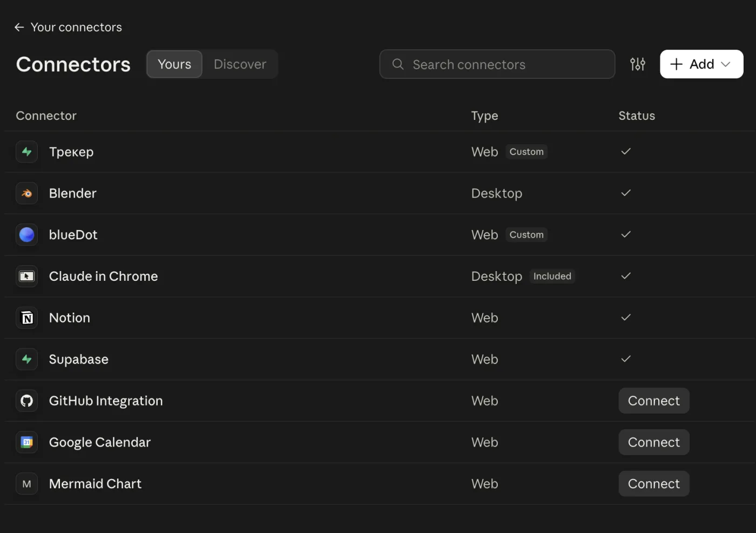756x533 pixels.
Task: Click the Mermaid Chart M icon
Action: coord(26,484)
